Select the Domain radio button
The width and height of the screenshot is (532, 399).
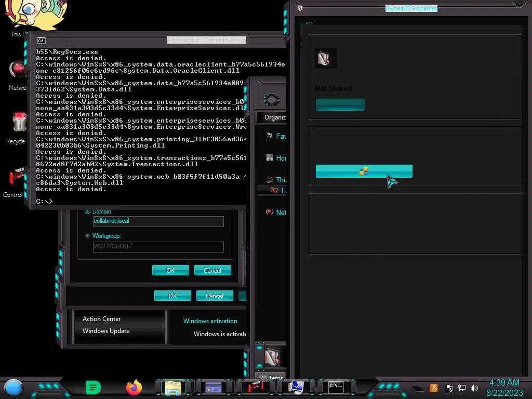coord(87,211)
